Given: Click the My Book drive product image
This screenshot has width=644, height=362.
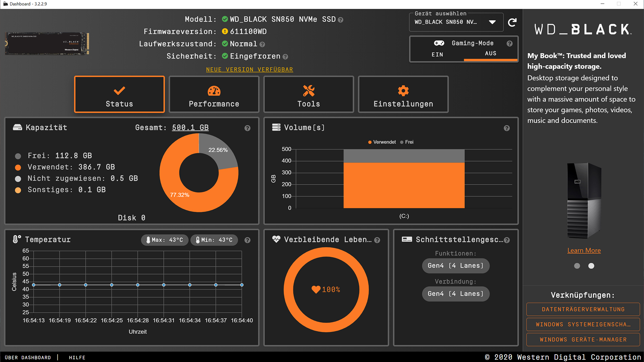Looking at the screenshot, I should 584,200.
